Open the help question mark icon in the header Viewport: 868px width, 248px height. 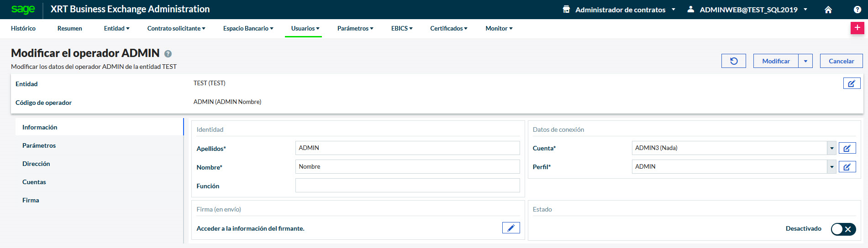pyautogui.click(x=857, y=10)
